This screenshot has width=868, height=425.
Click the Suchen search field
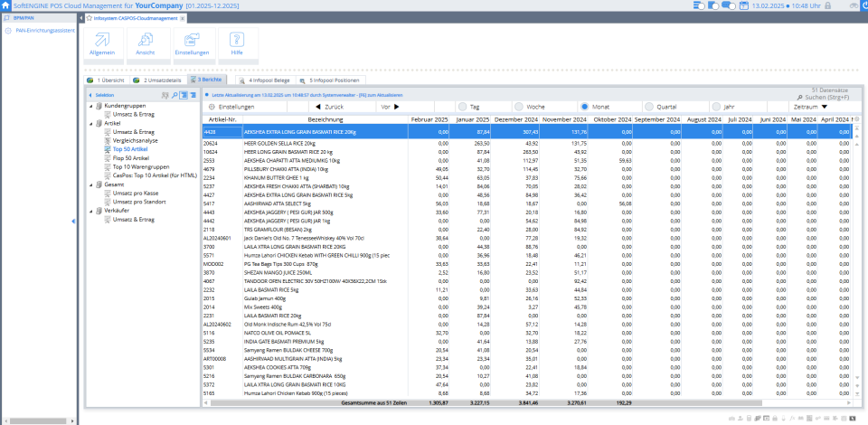point(827,96)
